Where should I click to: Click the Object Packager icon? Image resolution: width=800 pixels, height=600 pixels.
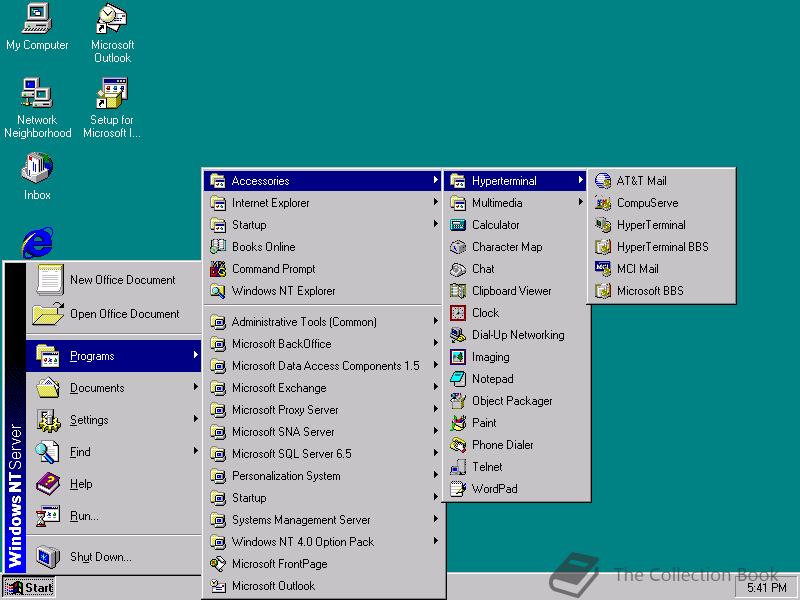click(458, 401)
